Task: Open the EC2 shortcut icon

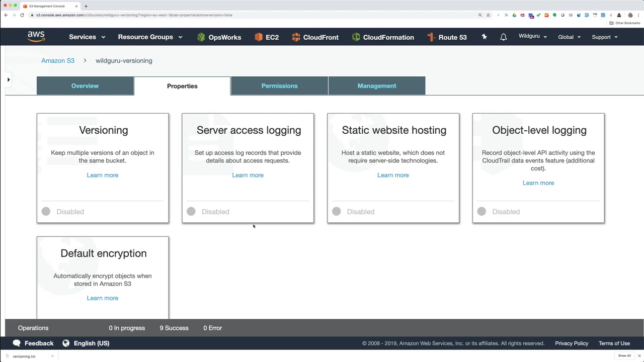Action: 259,37
